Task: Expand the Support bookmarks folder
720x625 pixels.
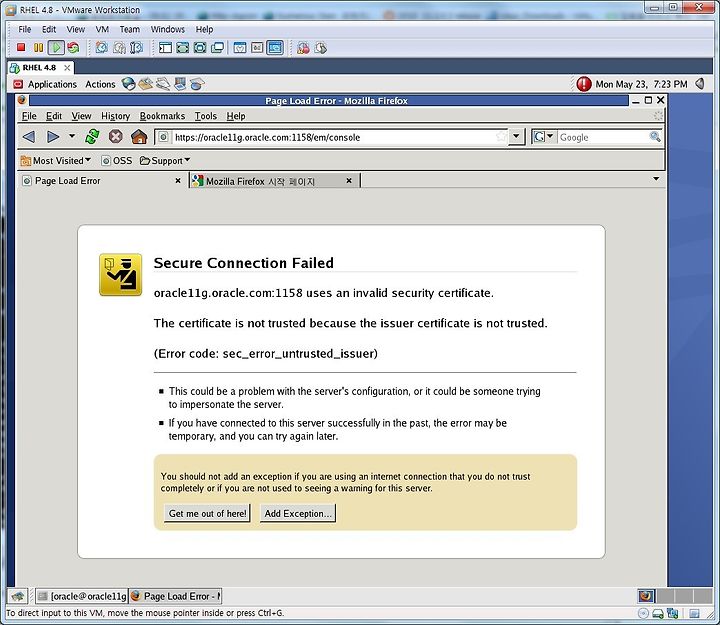Action: coord(165,160)
